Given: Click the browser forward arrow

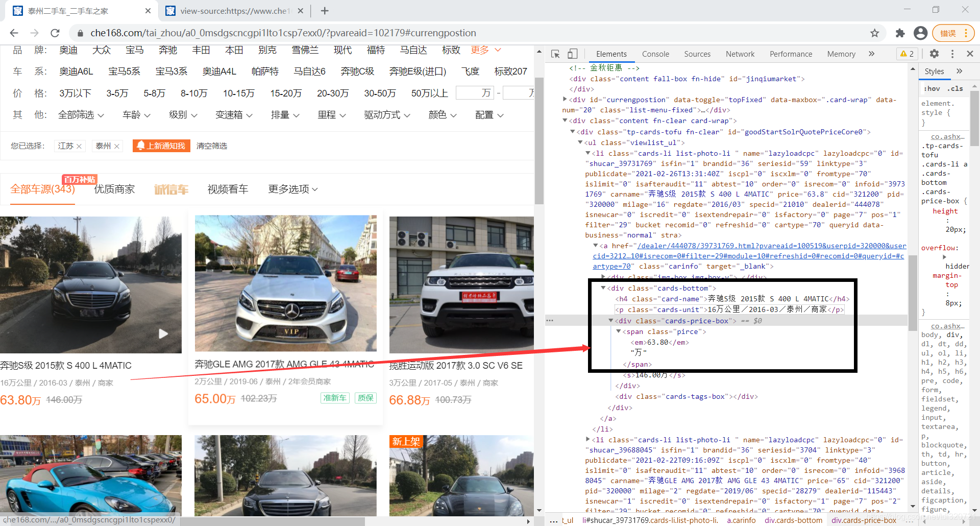Looking at the screenshot, I should tap(34, 33).
